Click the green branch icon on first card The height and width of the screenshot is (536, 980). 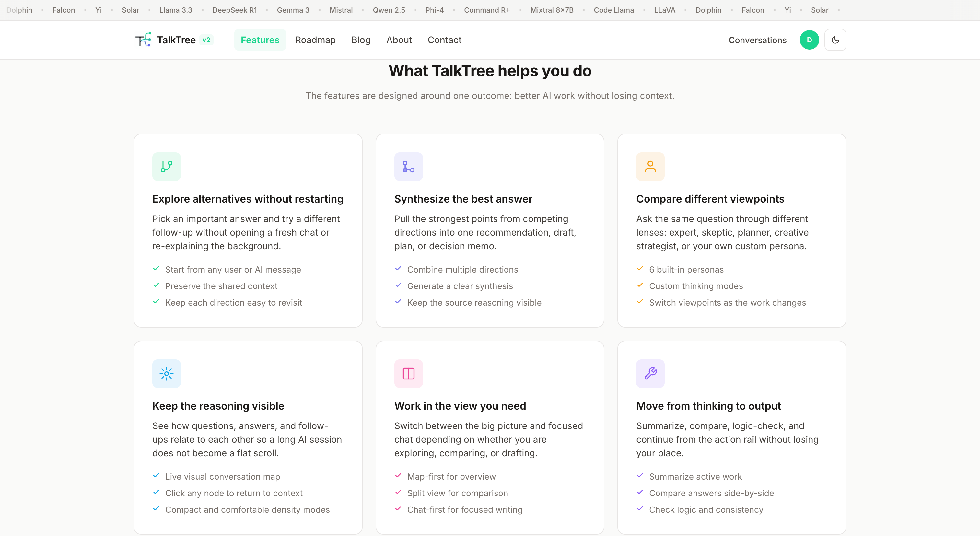[166, 166]
